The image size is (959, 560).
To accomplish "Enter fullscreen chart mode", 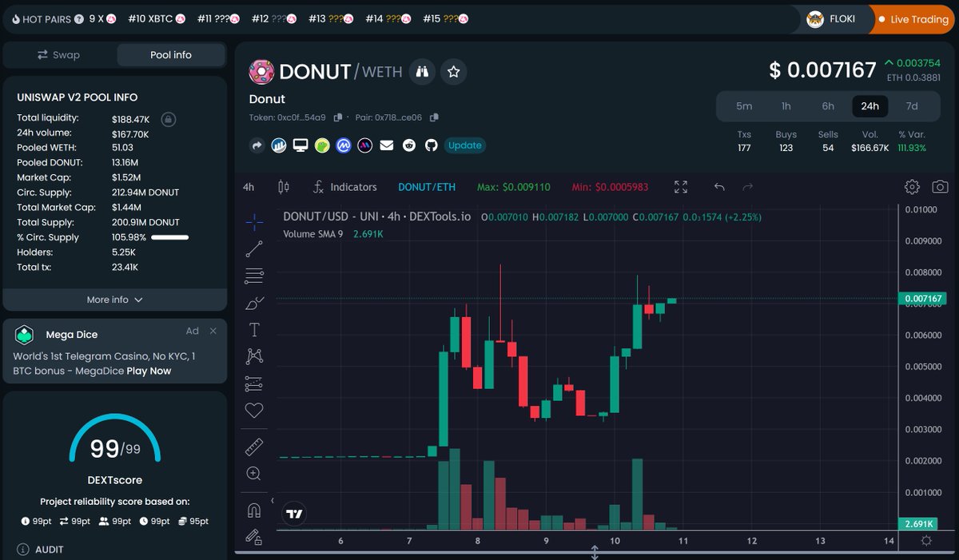I will [681, 187].
